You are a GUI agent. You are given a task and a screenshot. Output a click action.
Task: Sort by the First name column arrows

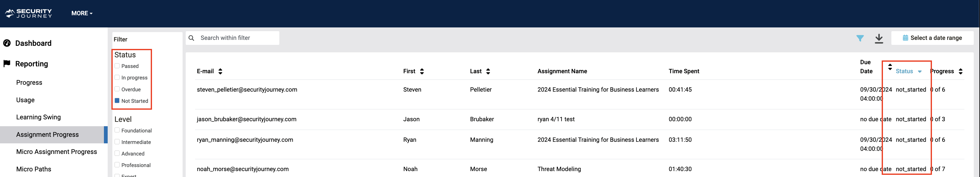422,71
